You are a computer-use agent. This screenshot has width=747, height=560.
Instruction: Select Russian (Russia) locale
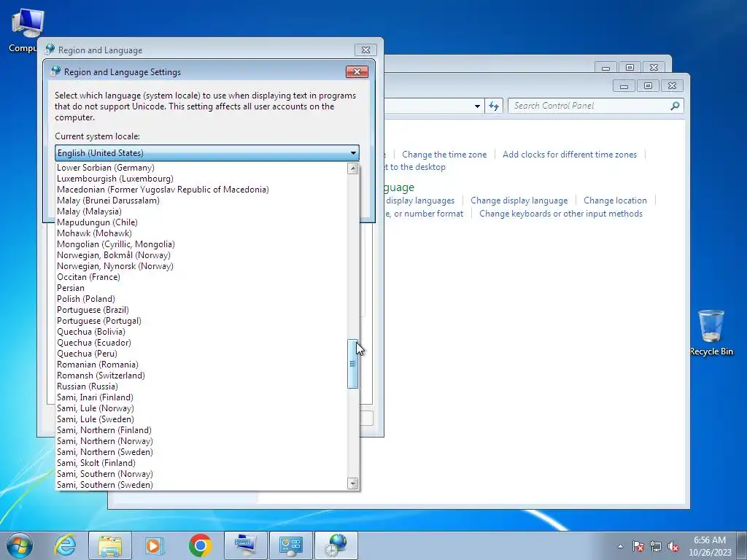pyautogui.click(x=201, y=386)
